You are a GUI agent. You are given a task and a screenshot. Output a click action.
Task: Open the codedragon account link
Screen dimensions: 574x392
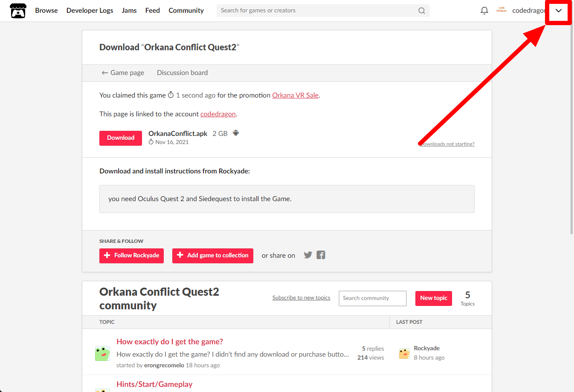point(218,114)
